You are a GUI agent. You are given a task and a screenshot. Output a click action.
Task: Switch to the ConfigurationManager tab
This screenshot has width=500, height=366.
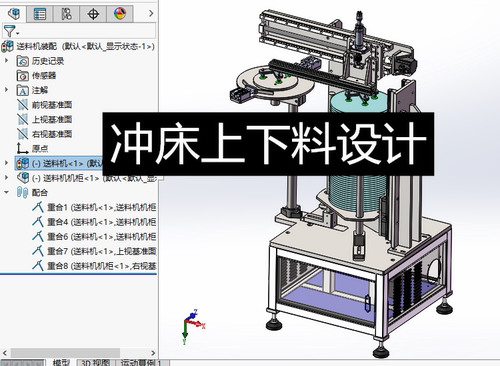point(66,14)
